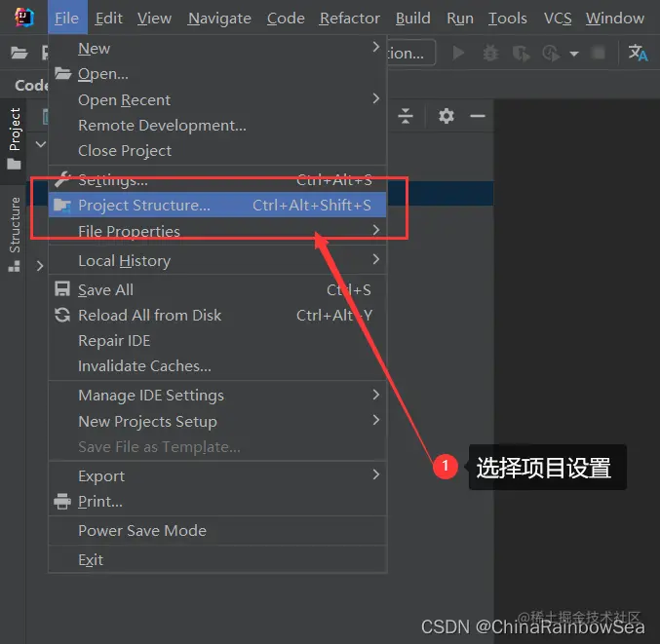Open Project panel gear options
The height and width of the screenshot is (644, 660).
click(x=446, y=116)
